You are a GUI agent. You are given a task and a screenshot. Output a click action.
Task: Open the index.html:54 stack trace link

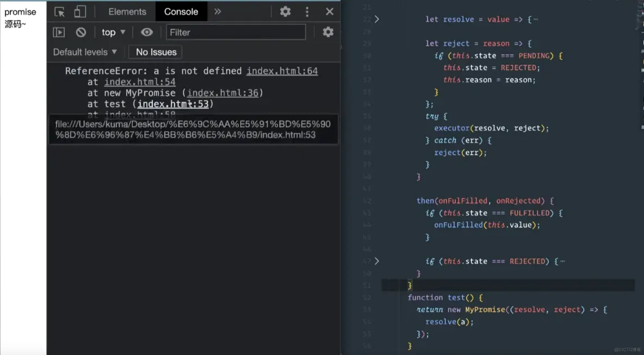(140, 82)
